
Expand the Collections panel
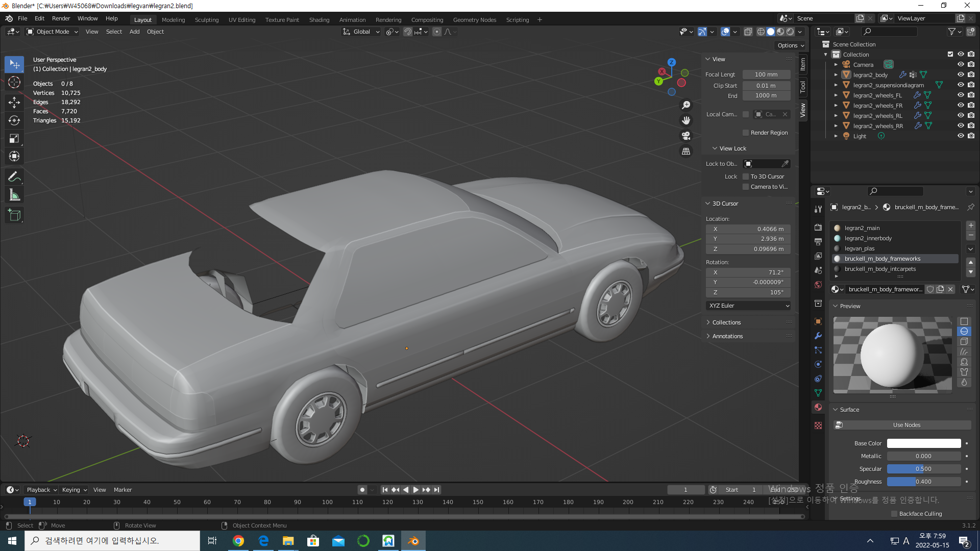click(x=726, y=322)
